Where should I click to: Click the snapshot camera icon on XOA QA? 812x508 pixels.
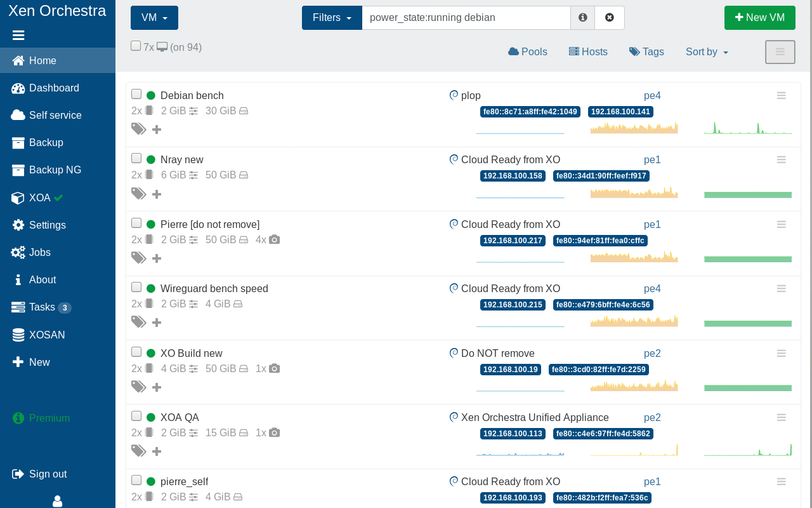tap(273, 432)
